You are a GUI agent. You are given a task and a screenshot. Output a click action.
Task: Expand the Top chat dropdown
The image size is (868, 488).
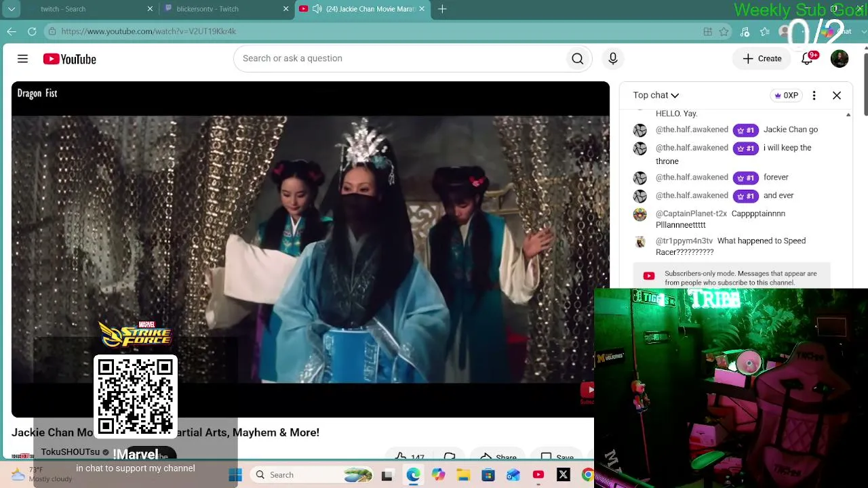[x=656, y=96]
